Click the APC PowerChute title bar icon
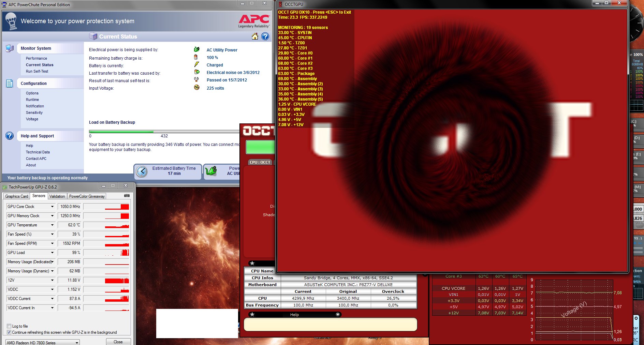 click(4, 4)
